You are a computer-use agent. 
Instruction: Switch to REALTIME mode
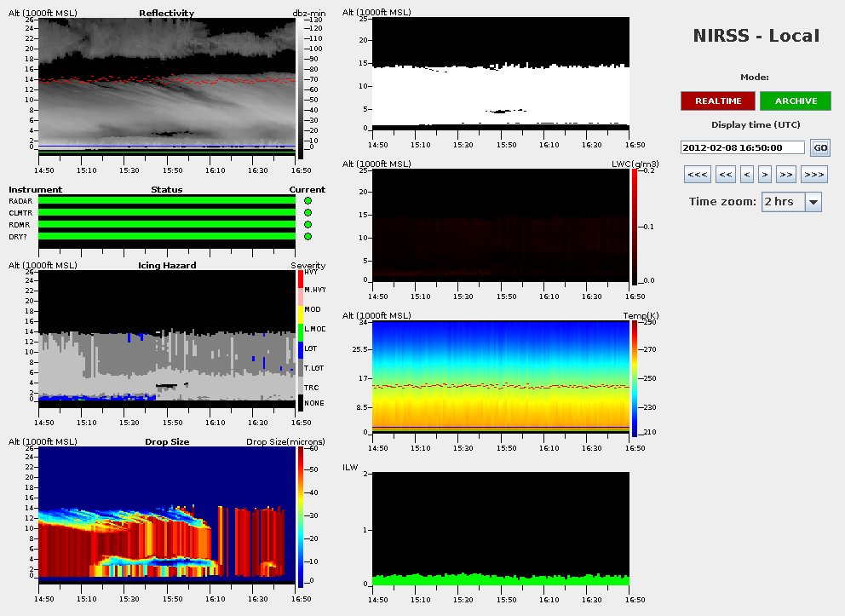tap(717, 101)
